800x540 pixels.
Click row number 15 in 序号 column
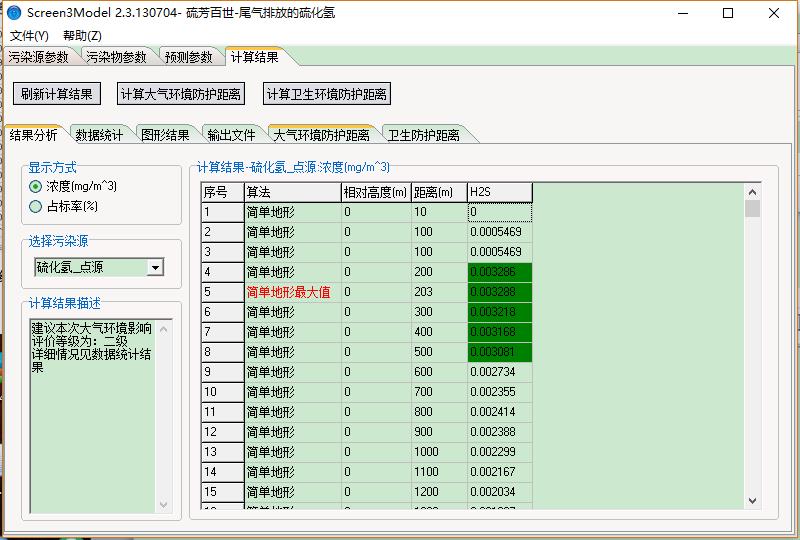pyautogui.click(x=223, y=492)
